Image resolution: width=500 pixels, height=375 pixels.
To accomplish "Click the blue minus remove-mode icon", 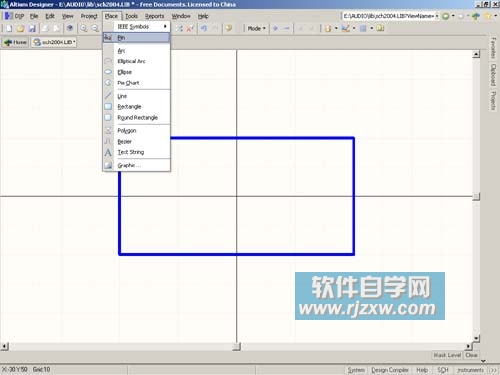I will tap(287, 28).
